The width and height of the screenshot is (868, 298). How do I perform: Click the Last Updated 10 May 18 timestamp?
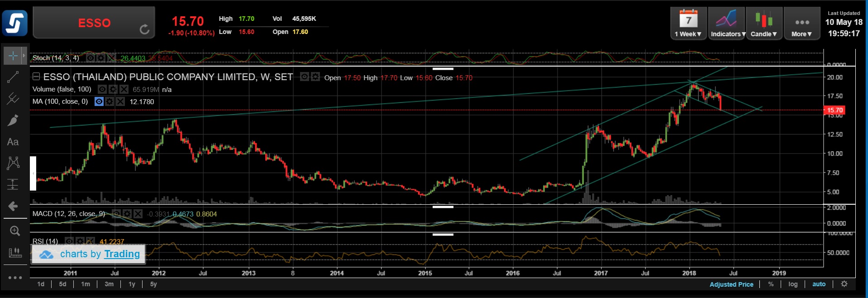(x=844, y=24)
